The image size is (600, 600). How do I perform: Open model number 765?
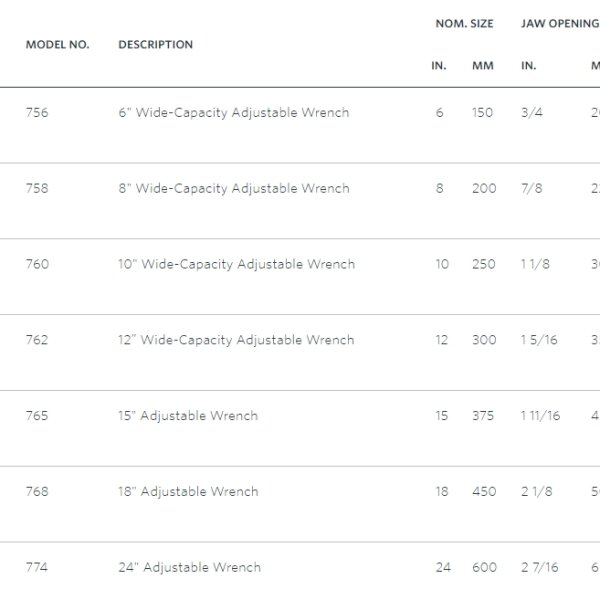(37, 416)
